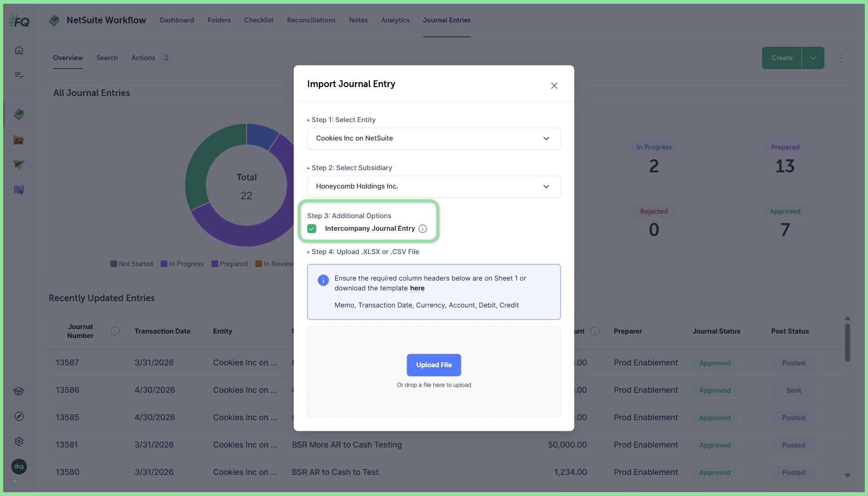Click the Preparer column header
Viewport: 868px width, 496px height.
628,331
